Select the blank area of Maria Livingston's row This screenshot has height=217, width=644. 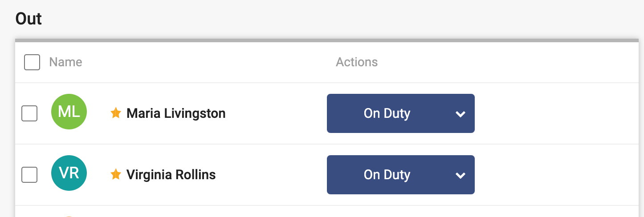point(557,113)
